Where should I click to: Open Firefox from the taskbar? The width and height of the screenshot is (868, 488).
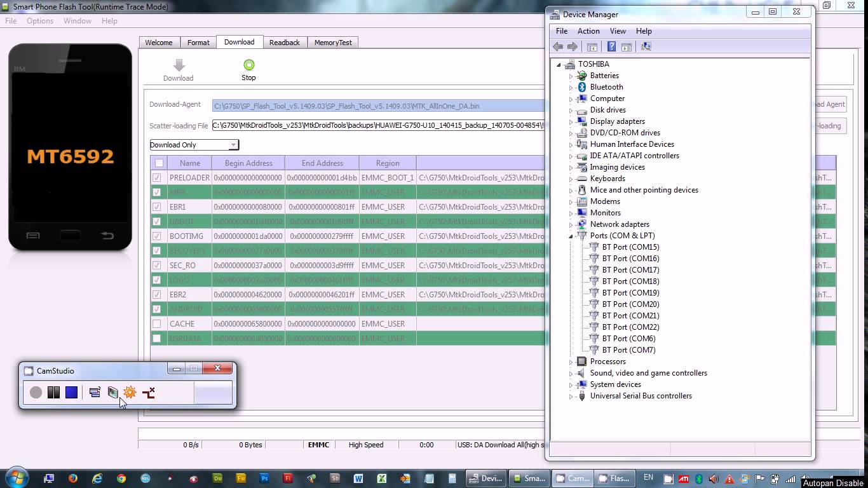73,478
